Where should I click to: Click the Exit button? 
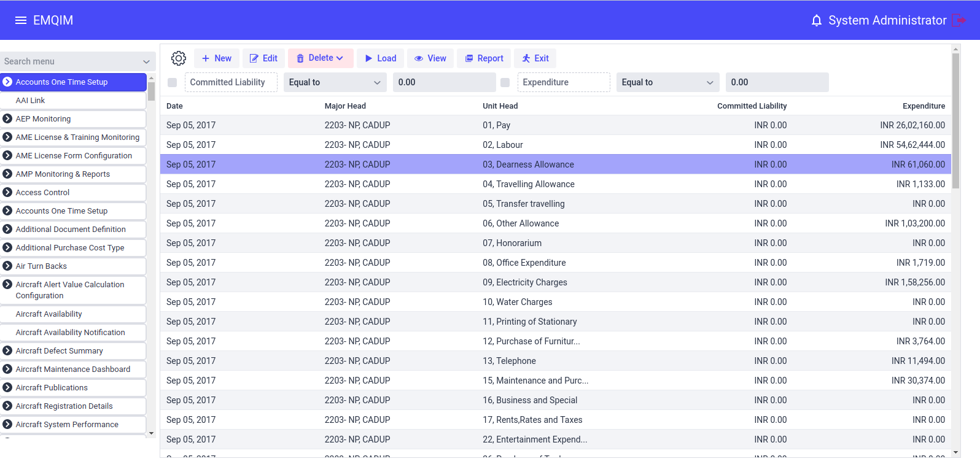point(535,58)
